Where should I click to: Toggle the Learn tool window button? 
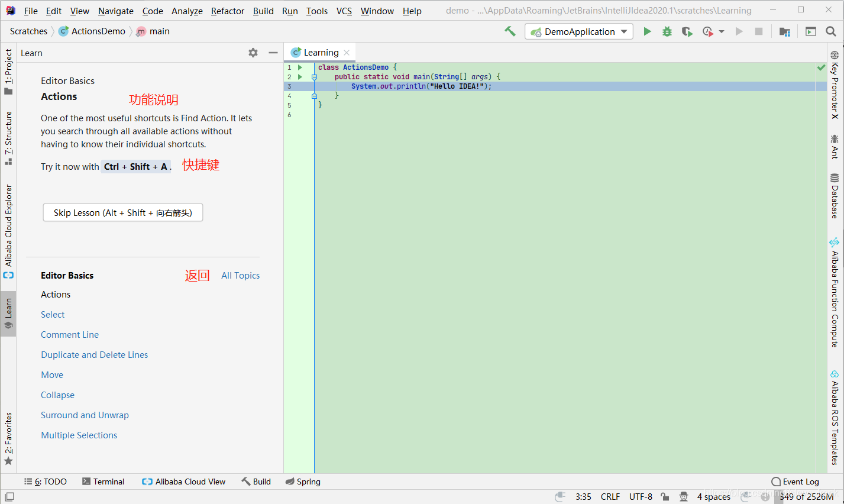8,314
